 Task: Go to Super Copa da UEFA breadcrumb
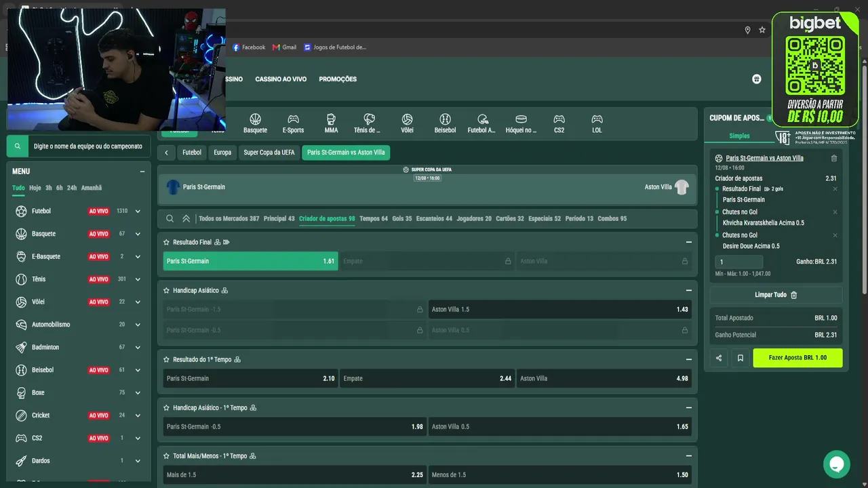269,152
